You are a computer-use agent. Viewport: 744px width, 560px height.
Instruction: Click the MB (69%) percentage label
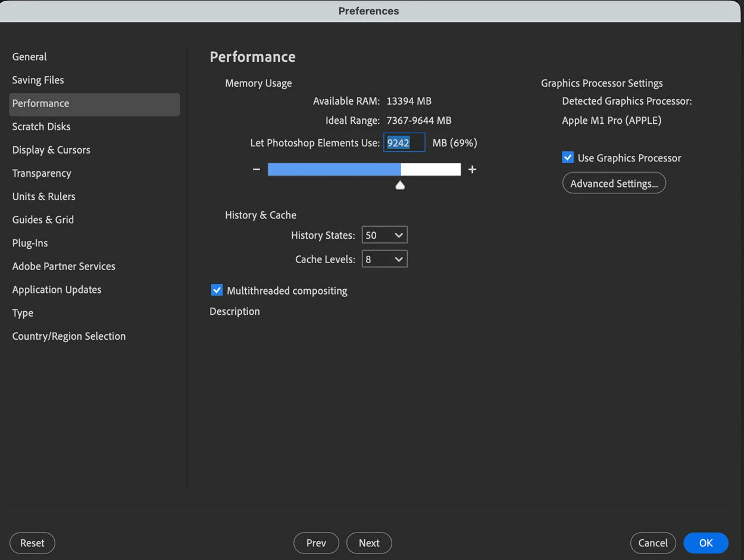(455, 143)
